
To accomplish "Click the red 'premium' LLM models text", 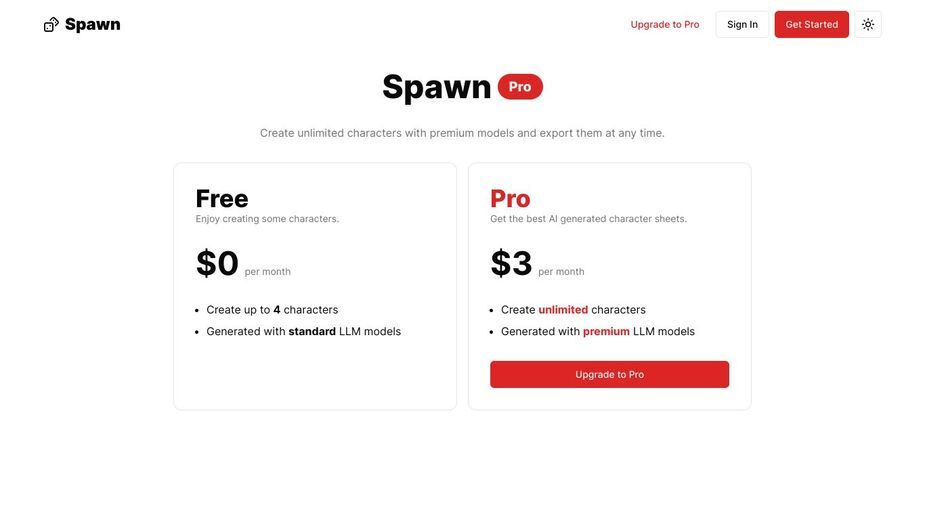I will tap(606, 331).
